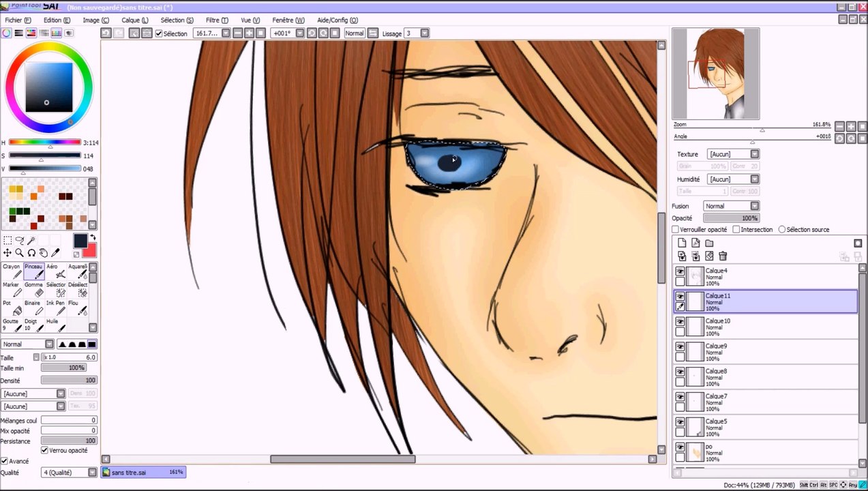Hide layer Calque11 via eye icon

click(x=680, y=297)
